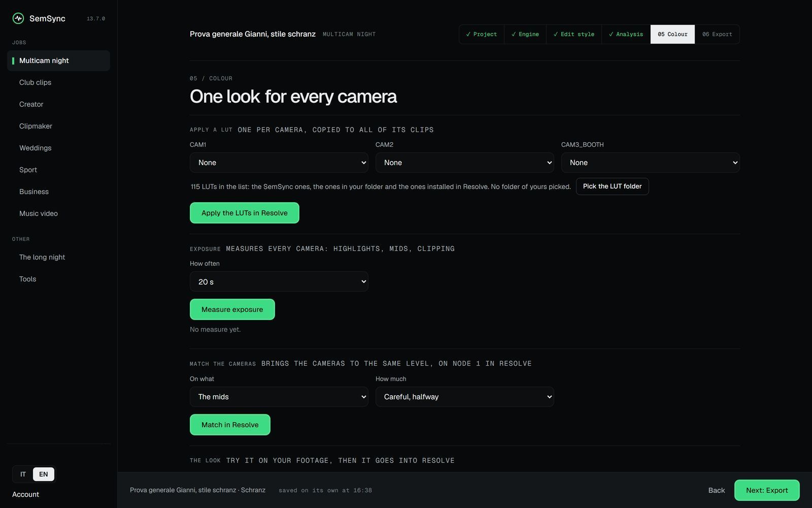Click the 'saved on its own at 16:38' status
The width and height of the screenshot is (812, 508).
(x=325, y=490)
